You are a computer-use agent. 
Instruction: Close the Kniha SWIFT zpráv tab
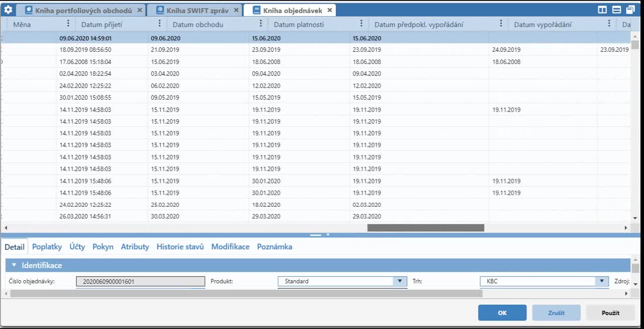pyautogui.click(x=236, y=10)
